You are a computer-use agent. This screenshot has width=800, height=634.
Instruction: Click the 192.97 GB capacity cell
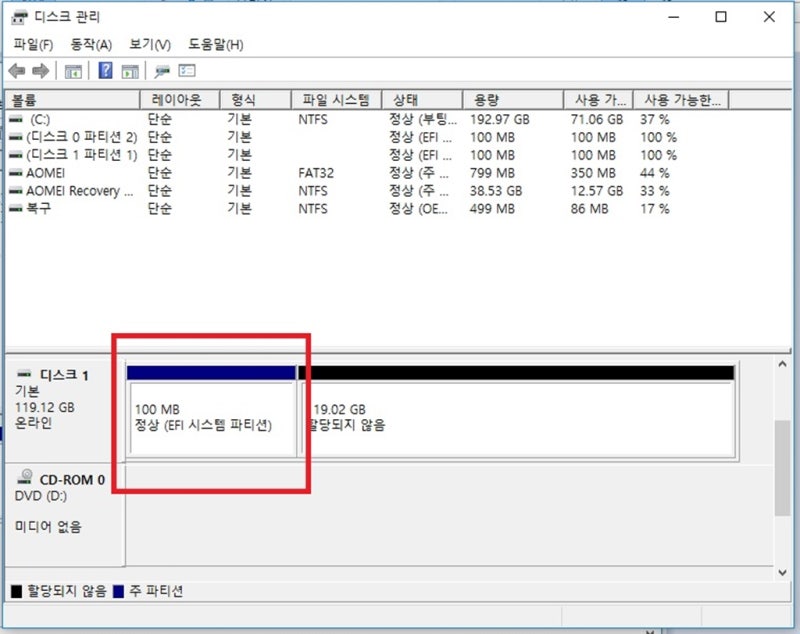coord(499,119)
